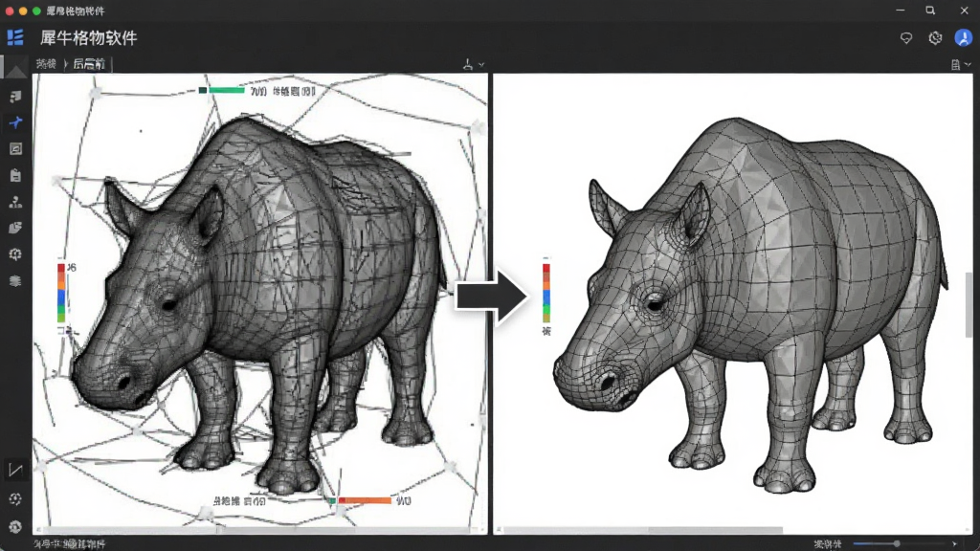Click the color scale legend in the left viewport
The width and height of the screenshot is (980, 551).
coord(61,293)
